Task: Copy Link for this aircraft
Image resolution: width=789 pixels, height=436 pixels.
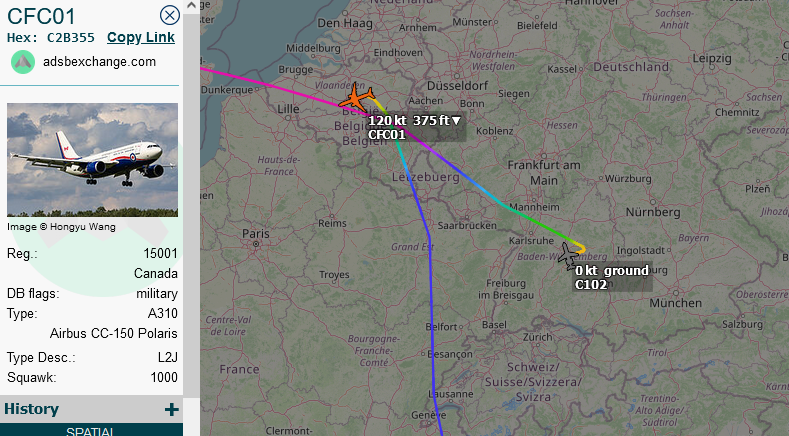Action: point(141,37)
